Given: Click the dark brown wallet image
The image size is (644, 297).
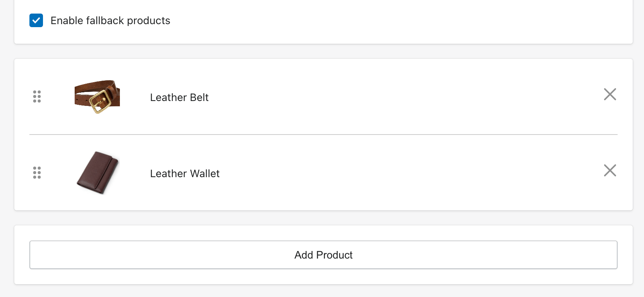Looking at the screenshot, I should tap(98, 173).
